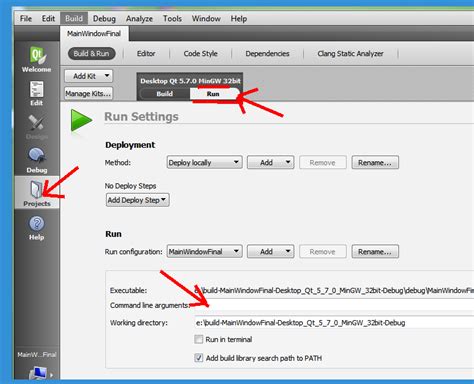Switch to Debug mode in sidebar
This screenshot has width=474, height=384.
click(x=37, y=160)
